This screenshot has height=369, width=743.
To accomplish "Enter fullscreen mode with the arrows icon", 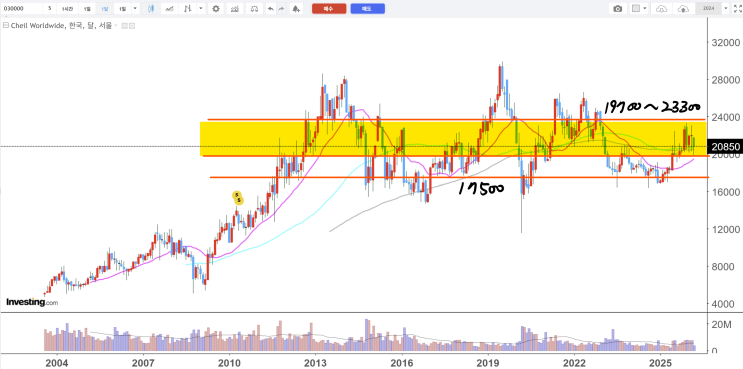I will point(737,9).
